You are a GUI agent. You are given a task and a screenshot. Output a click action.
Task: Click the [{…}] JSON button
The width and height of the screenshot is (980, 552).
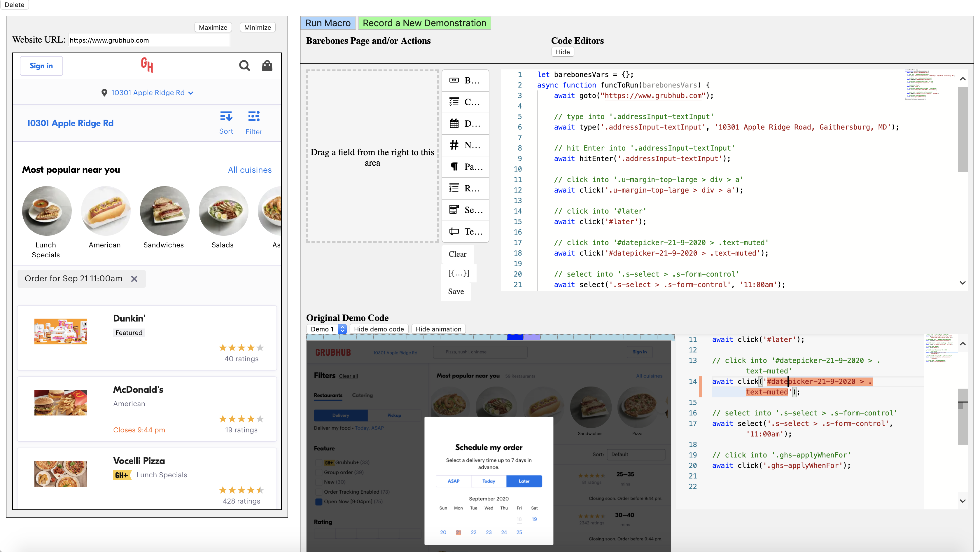[x=459, y=273]
